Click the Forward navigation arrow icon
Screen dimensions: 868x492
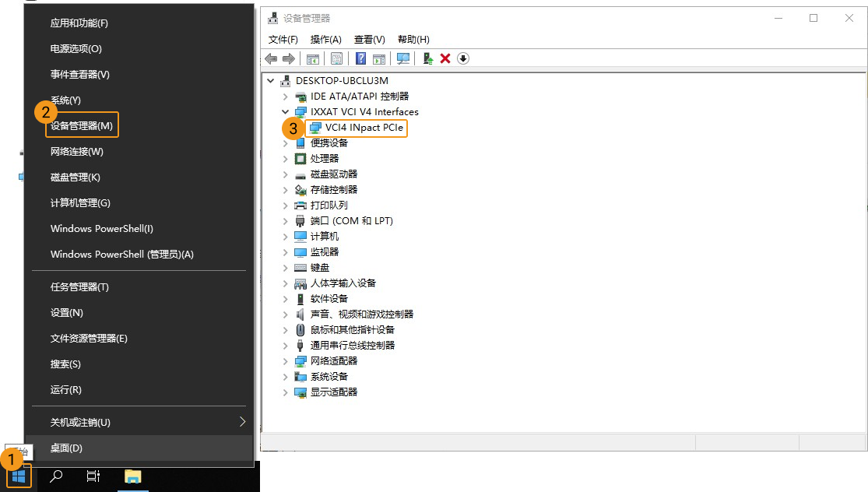[289, 58]
